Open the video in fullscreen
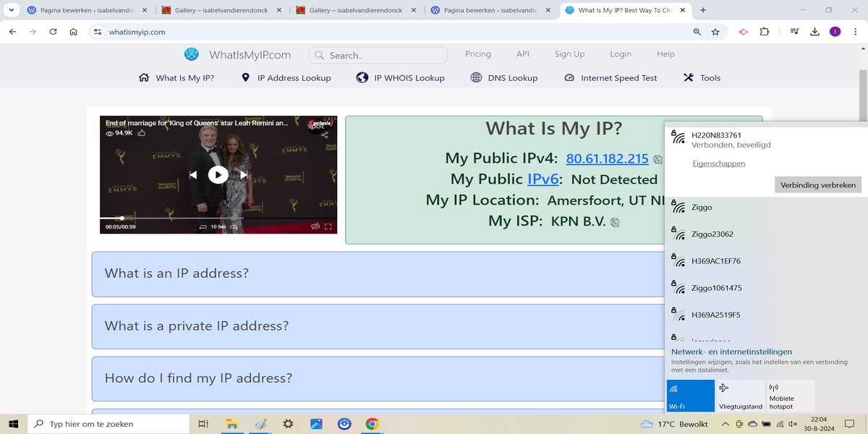Viewport: 868px width, 434px height. (x=328, y=226)
